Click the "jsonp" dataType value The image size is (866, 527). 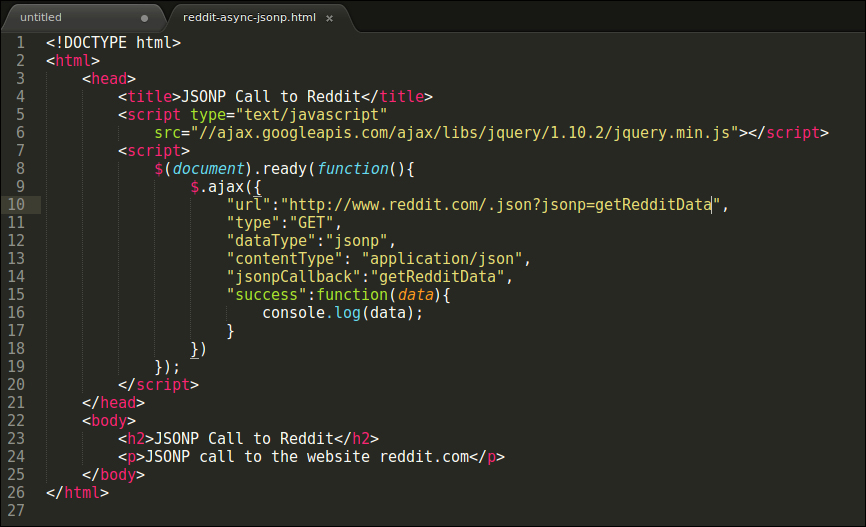click(x=356, y=241)
